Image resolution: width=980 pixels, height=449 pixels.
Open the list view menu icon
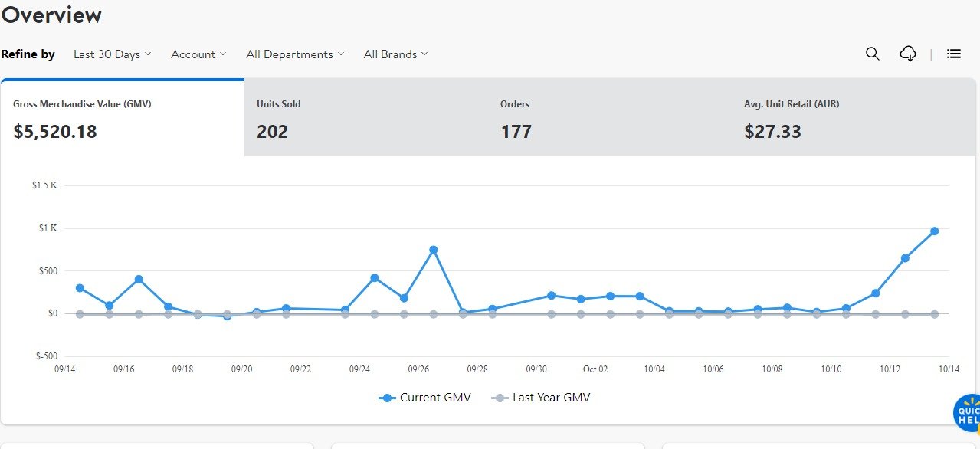coord(953,54)
